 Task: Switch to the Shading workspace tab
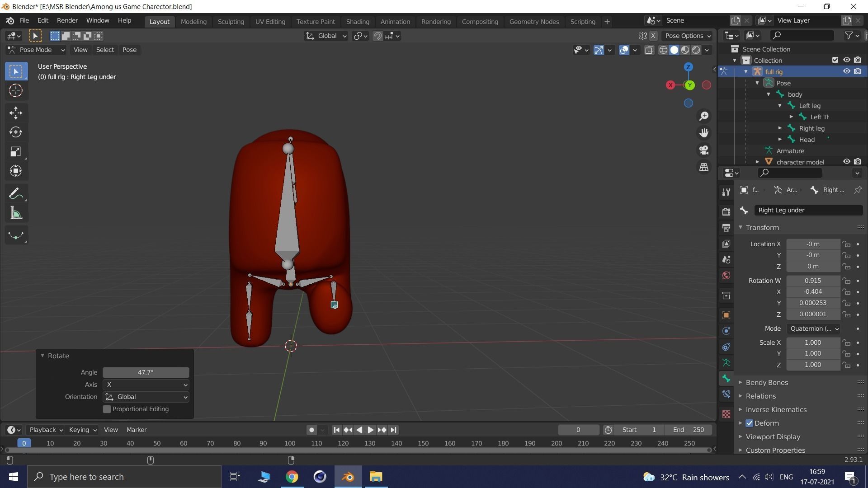[357, 22]
